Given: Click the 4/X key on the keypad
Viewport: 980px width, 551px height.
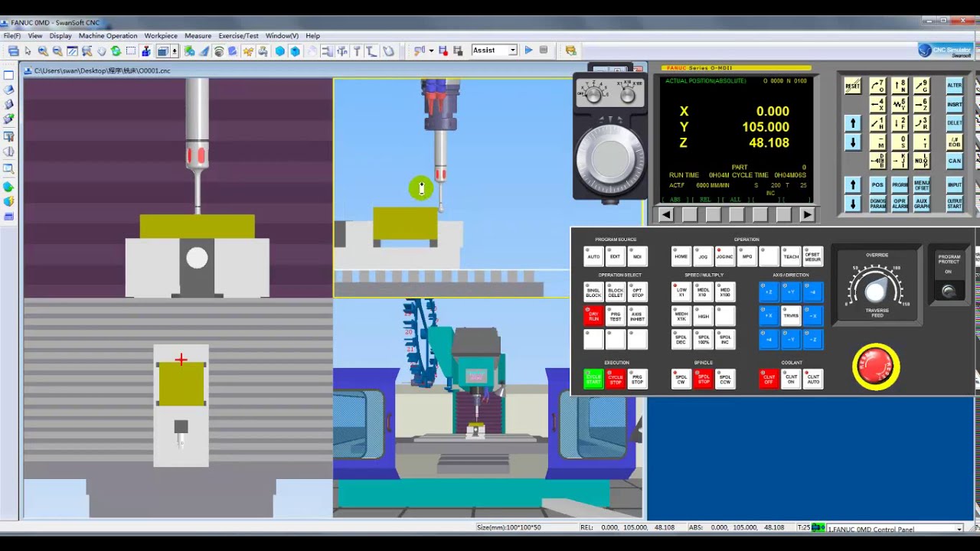Looking at the screenshot, I should (877, 104).
